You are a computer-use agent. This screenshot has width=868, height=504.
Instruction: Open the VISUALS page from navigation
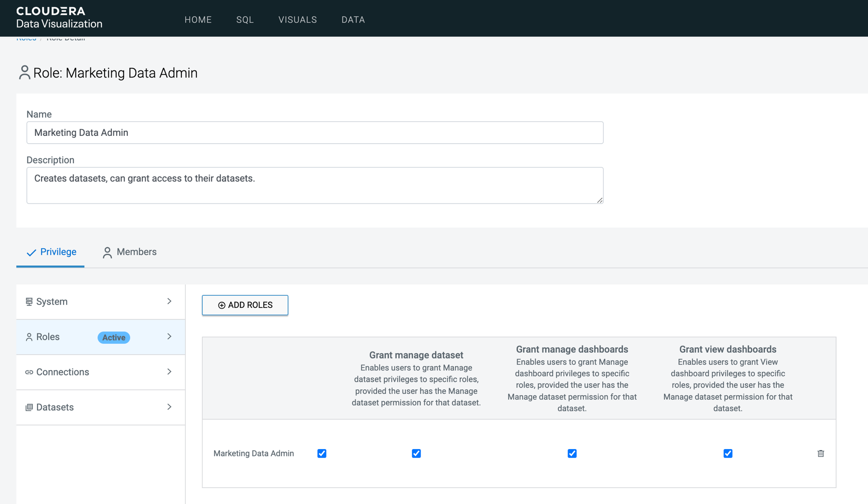tap(298, 20)
